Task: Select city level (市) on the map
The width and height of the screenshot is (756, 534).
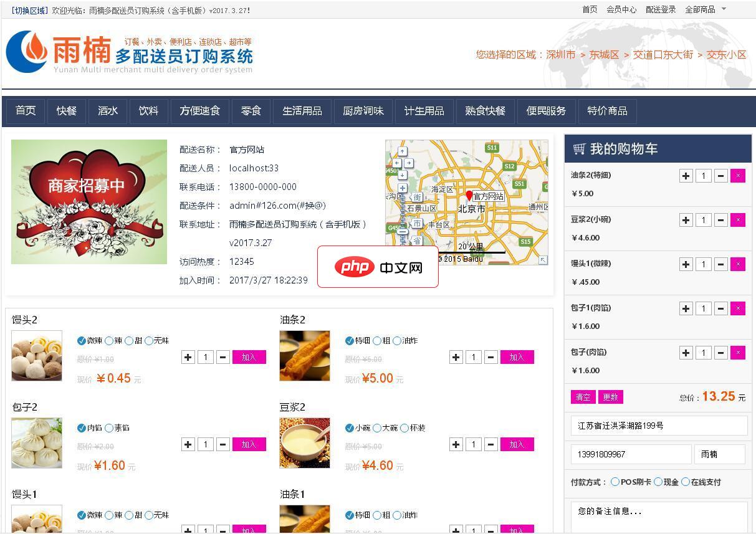Action: 417,224
